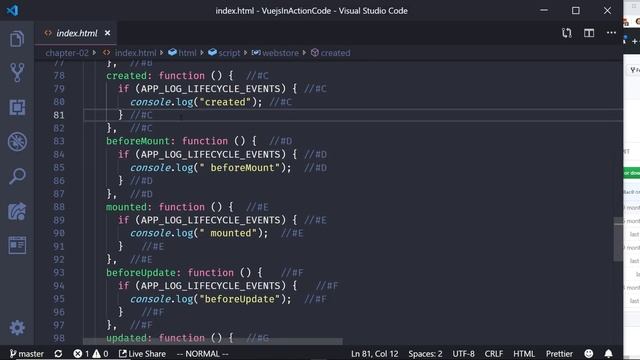Open the Source Control view

pyautogui.click(x=17, y=73)
